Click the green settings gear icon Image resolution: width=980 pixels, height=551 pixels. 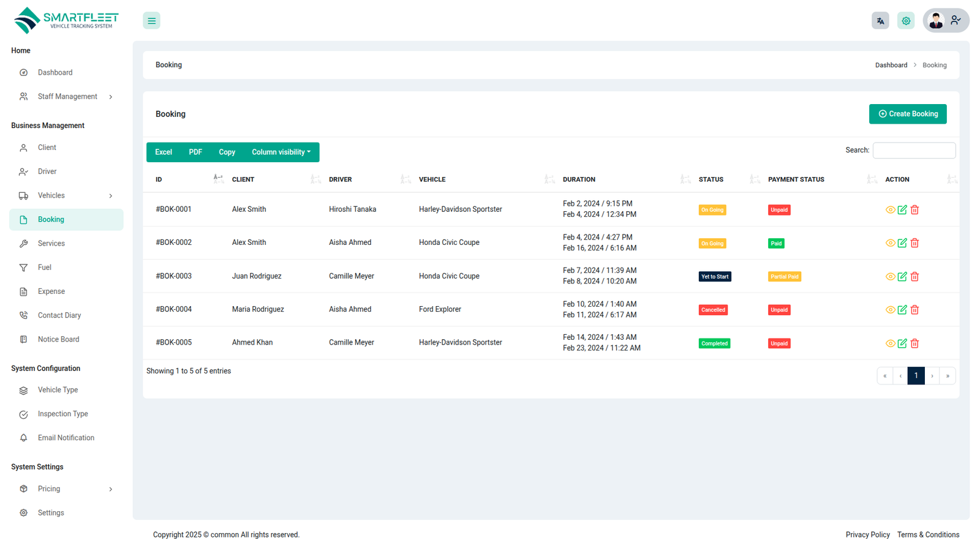click(x=906, y=21)
